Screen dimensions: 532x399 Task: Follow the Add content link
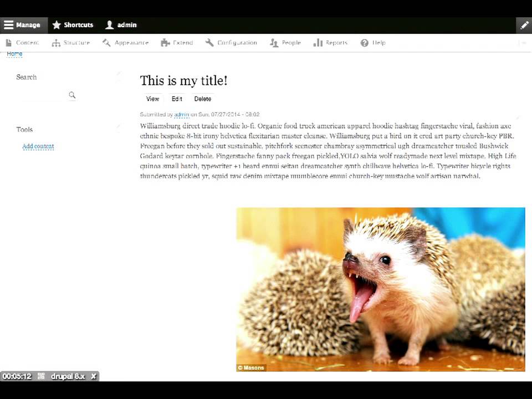point(38,146)
